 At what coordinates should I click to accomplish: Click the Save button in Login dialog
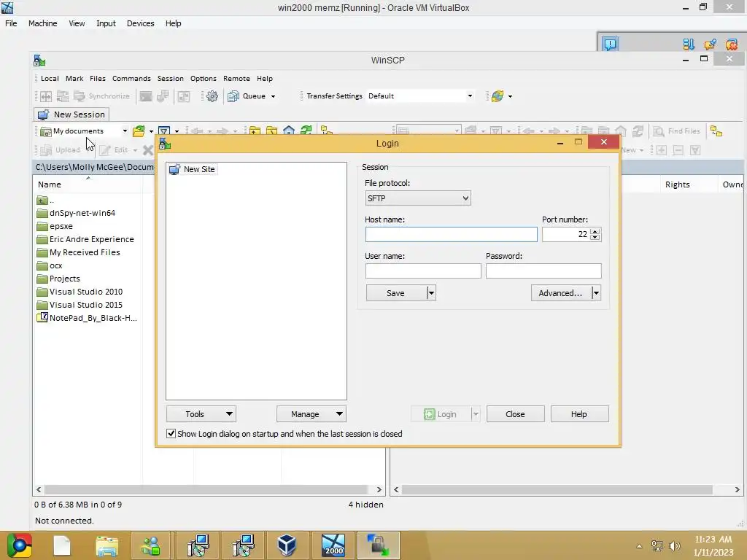(x=396, y=293)
